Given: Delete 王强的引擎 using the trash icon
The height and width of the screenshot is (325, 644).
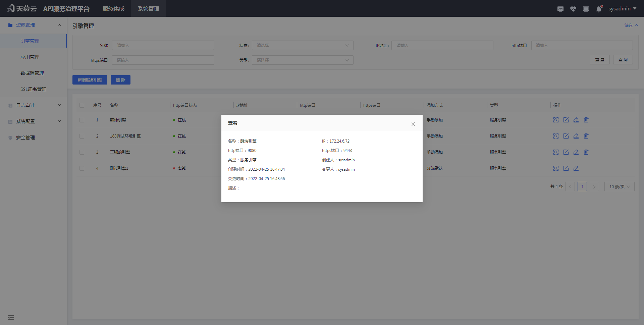Looking at the screenshot, I should click(586, 152).
